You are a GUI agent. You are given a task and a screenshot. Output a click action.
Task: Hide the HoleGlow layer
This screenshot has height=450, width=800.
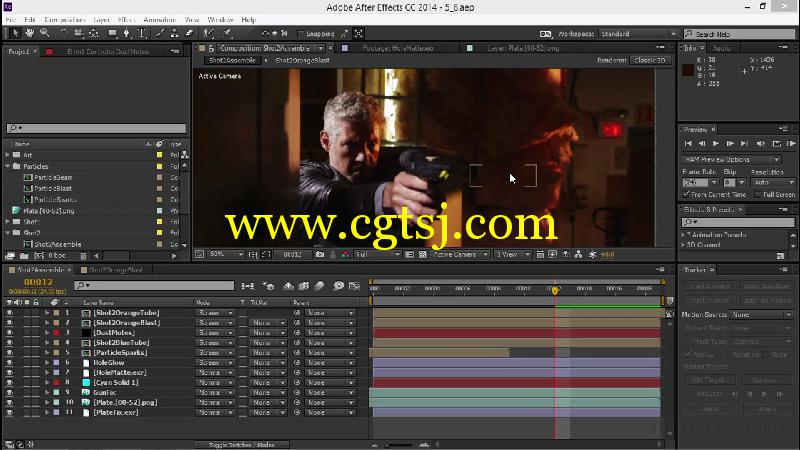pos(9,363)
